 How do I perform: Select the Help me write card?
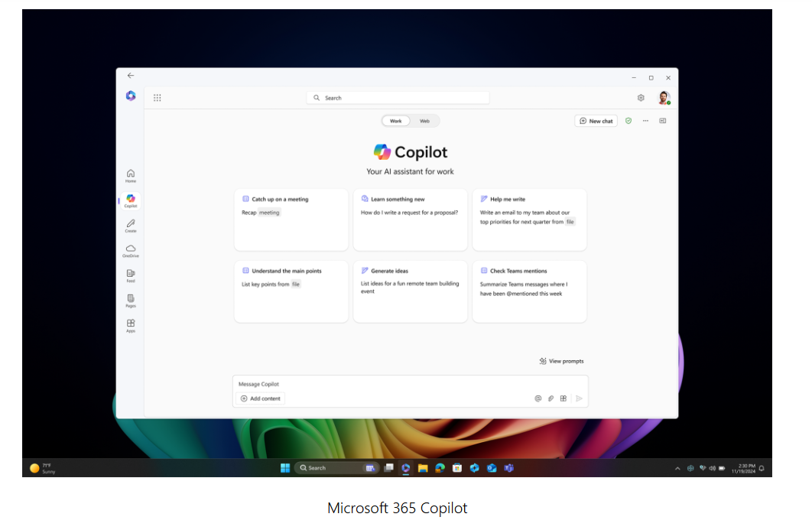[529, 219]
